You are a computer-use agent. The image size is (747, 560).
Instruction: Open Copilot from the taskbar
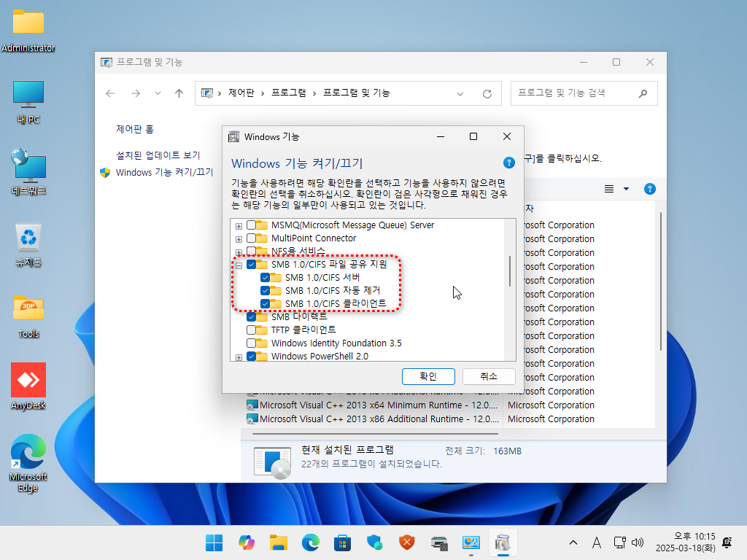click(247, 542)
